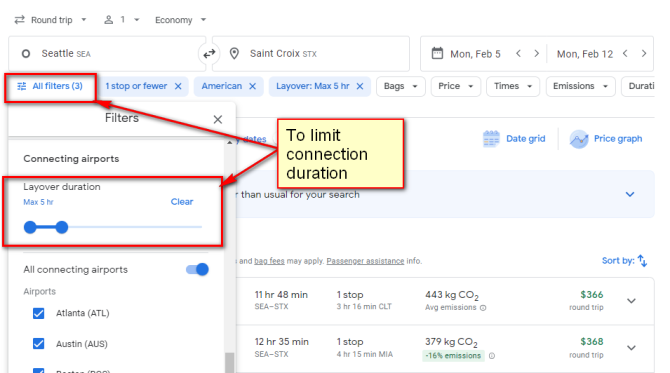Open the Bags filter dropdown
Screen dimensions: 670x373
click(x=400, y=86)
